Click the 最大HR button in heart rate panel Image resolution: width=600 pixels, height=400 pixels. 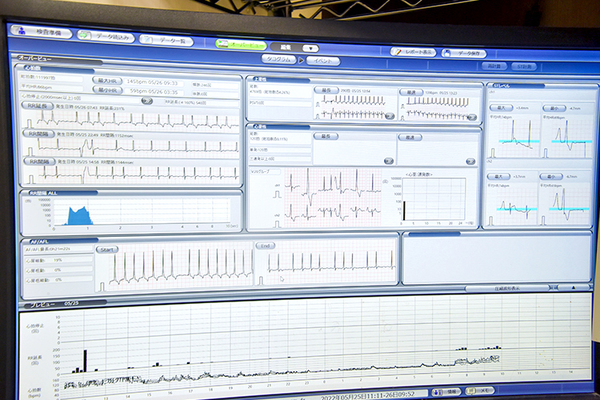click(x=105, y=79)
